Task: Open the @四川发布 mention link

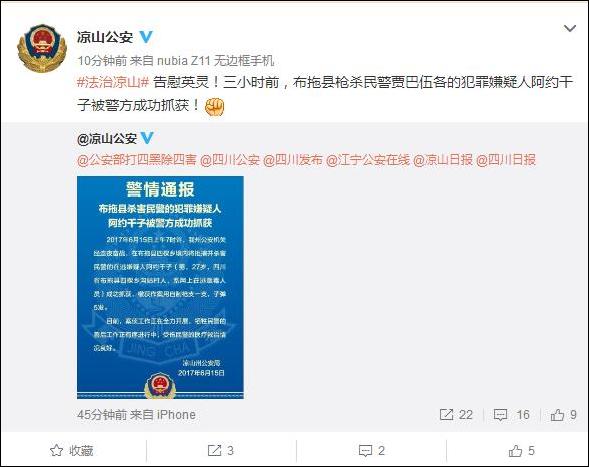Action: point(293,160)
